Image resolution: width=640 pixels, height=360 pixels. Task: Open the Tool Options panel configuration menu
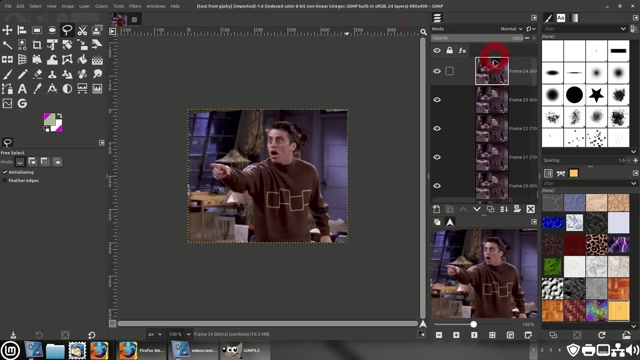102,142
